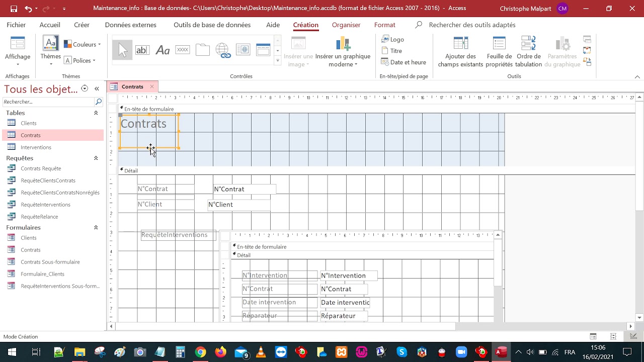The width and height of the screenshot is (644, 362).
Task: Insert a Hyperlink control with globe icon
Action: point(223,50)
